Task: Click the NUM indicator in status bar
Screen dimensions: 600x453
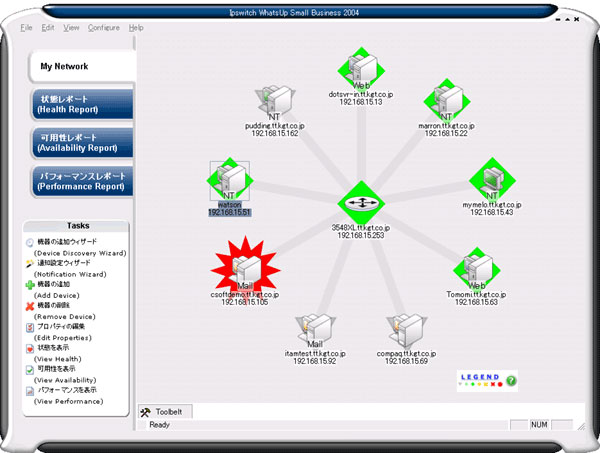Action: coord(539,425)
